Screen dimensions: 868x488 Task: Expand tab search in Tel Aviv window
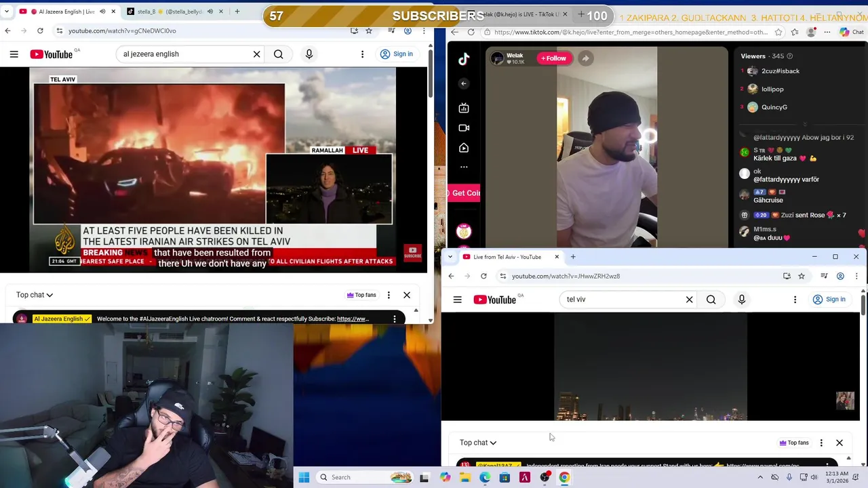450,257
